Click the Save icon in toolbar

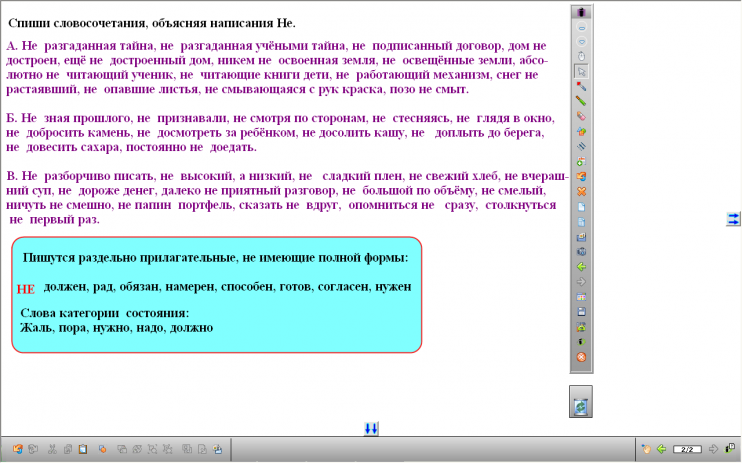click(x=581, y=312)
